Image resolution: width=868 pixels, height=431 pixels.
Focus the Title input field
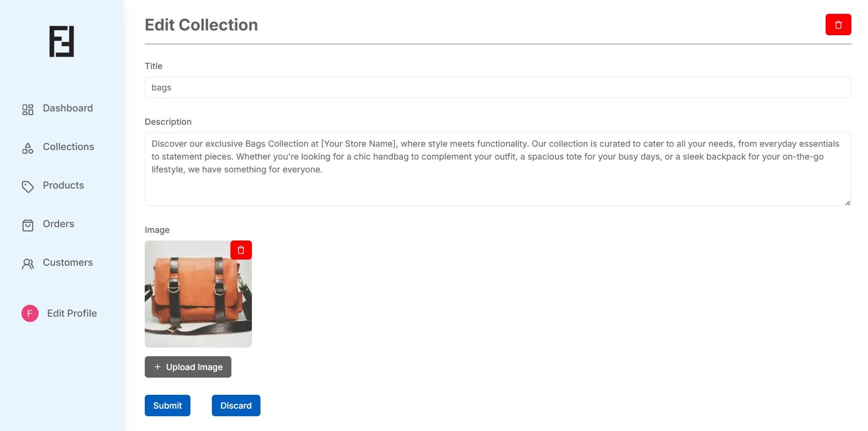coord(498,88)
